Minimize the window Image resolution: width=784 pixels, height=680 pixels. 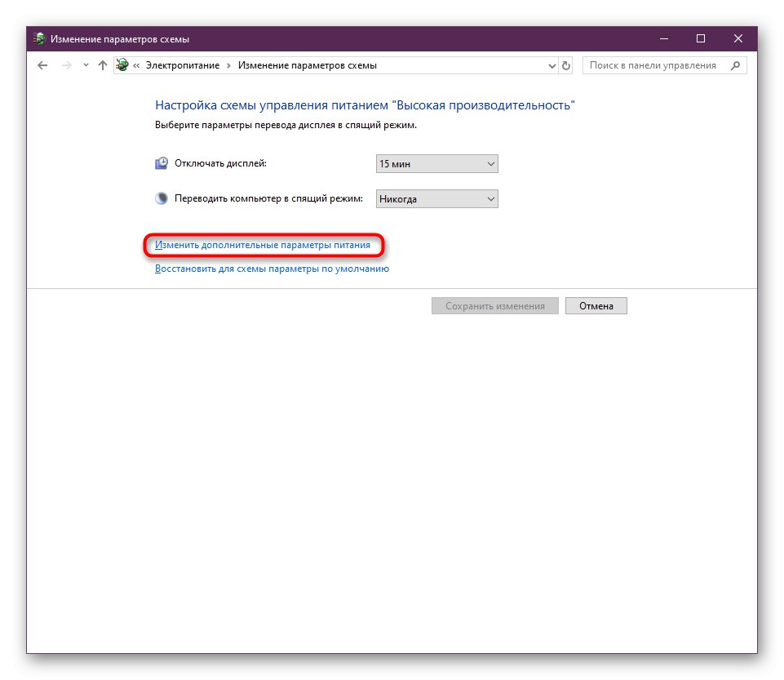[664, 38]
